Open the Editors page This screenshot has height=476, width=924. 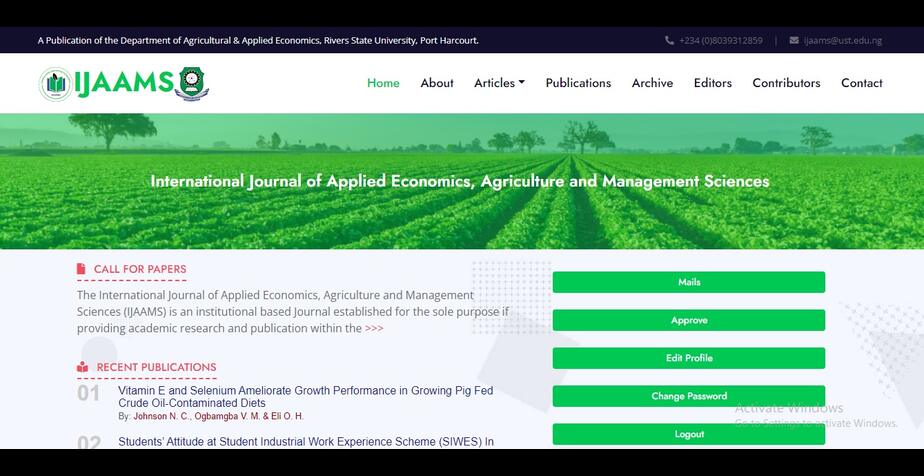coord(713,83)
